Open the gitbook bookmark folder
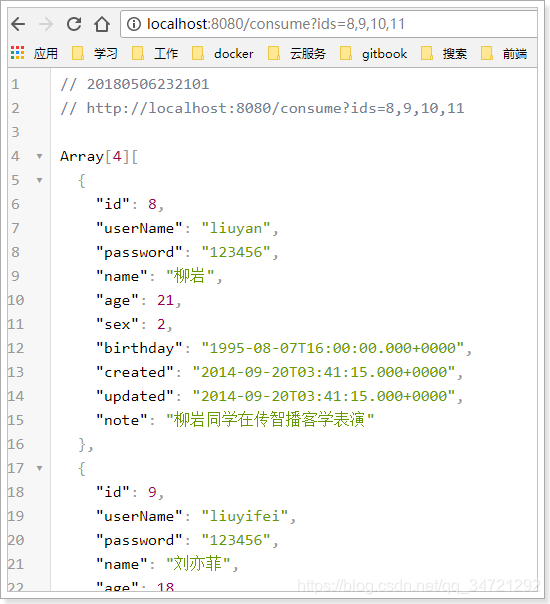The image size is (550, 604). click(373, 53)
